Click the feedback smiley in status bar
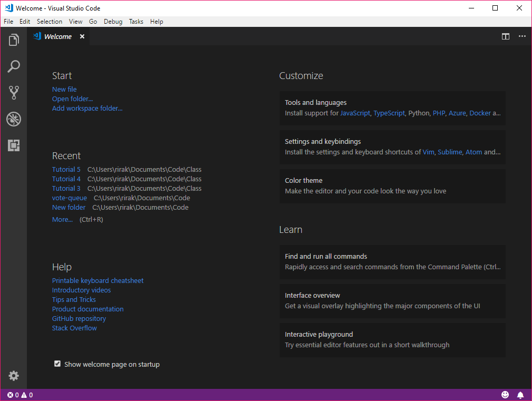 505,394
